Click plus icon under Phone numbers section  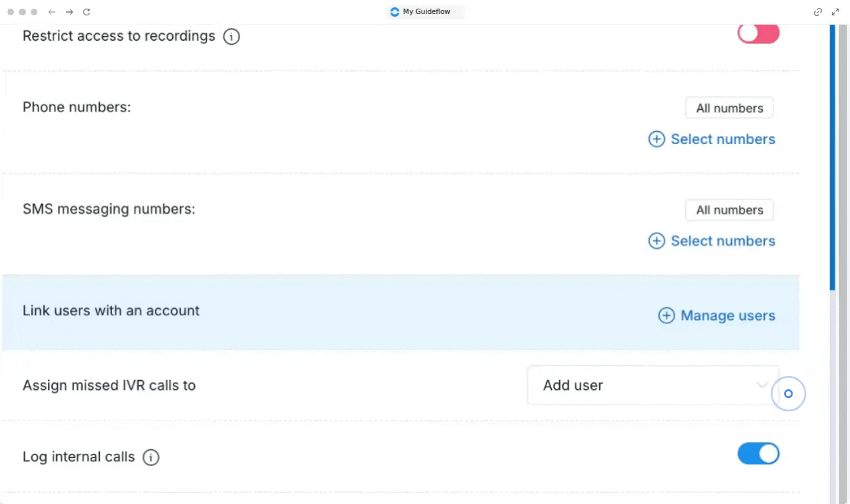tap(657, 139)
